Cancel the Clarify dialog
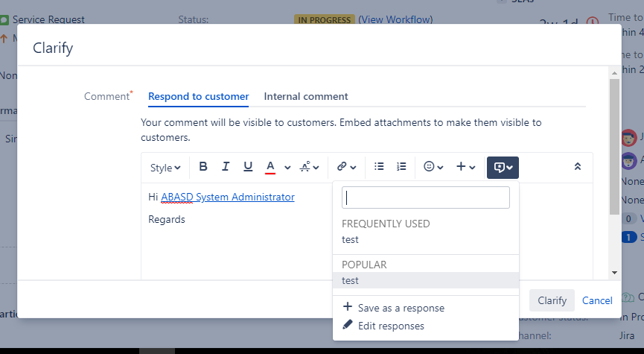 (597, 300)
